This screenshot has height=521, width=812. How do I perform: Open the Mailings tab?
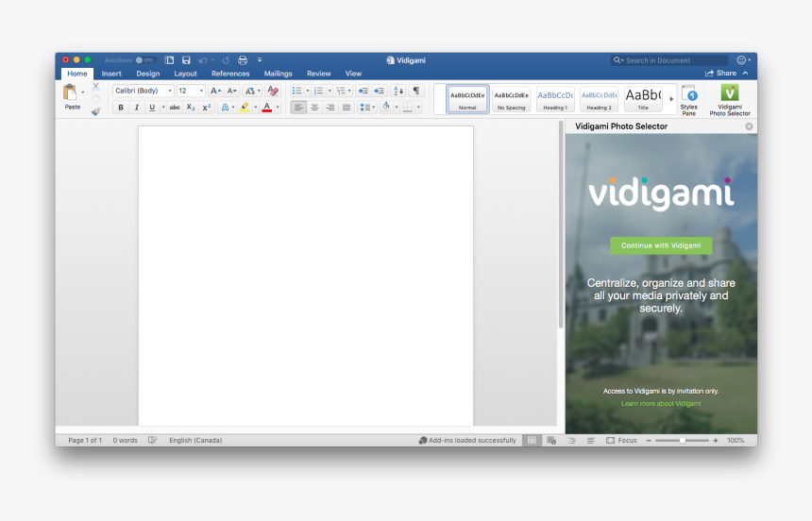tap(279, 74)
